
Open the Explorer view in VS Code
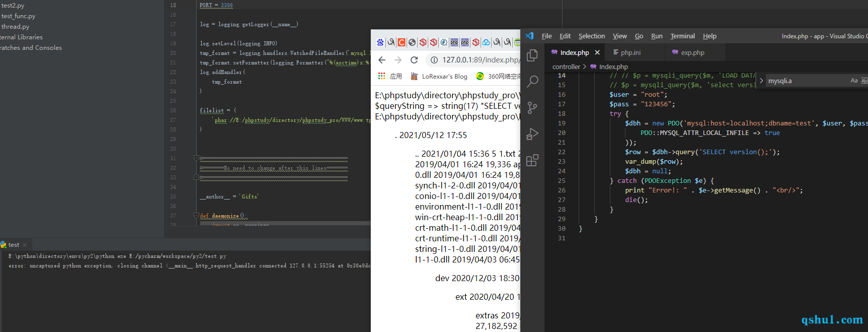pos(532,55)
